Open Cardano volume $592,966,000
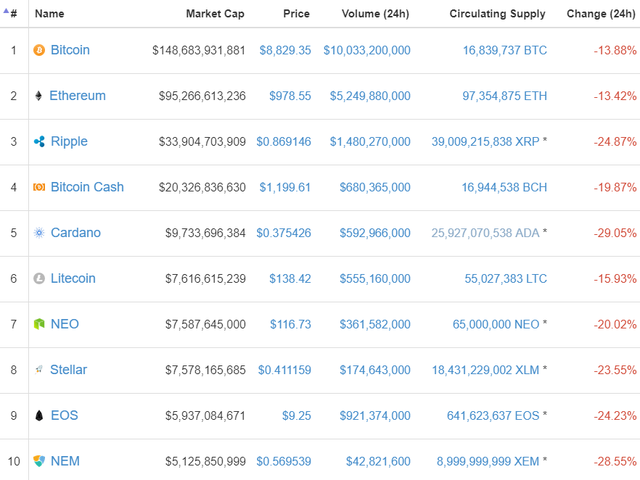Image resolution: width=640 pixels, height=480 pixels. (375, 233)
